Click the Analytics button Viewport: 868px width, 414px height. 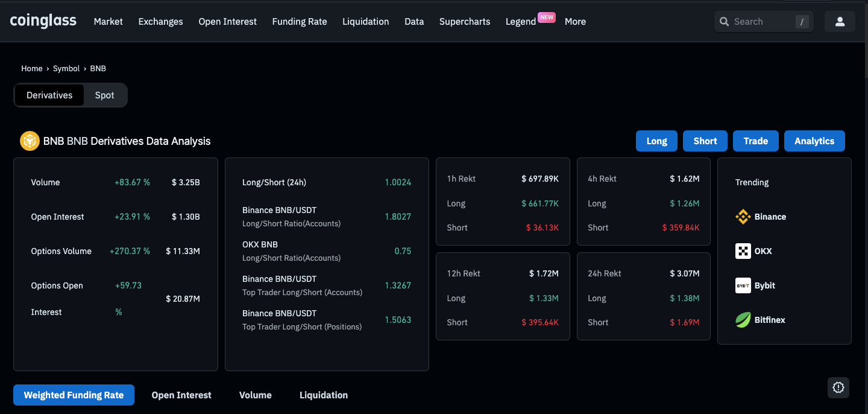click(x=814, y=141)
